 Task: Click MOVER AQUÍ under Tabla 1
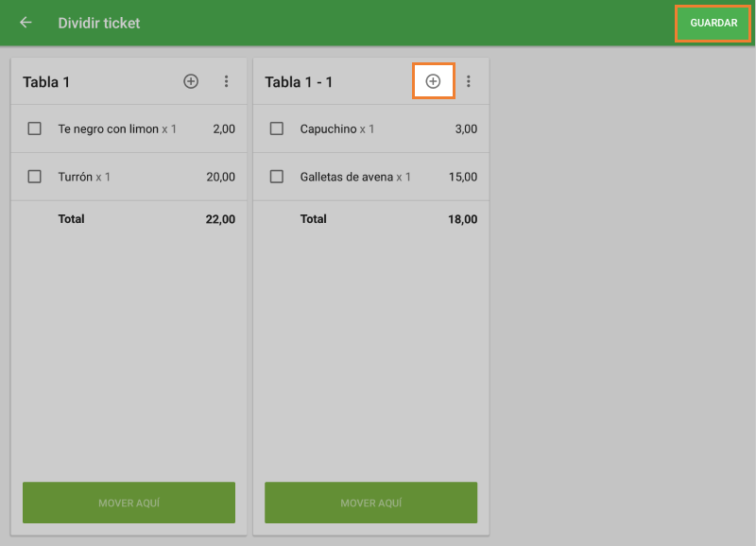[129, 503]
